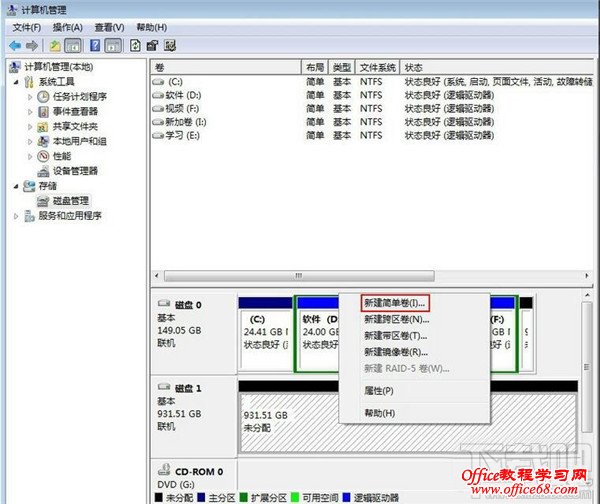Viewport: 600px width, 504px height.
Task: Click the volume list scroll right arrow
Action: [587, 276]
